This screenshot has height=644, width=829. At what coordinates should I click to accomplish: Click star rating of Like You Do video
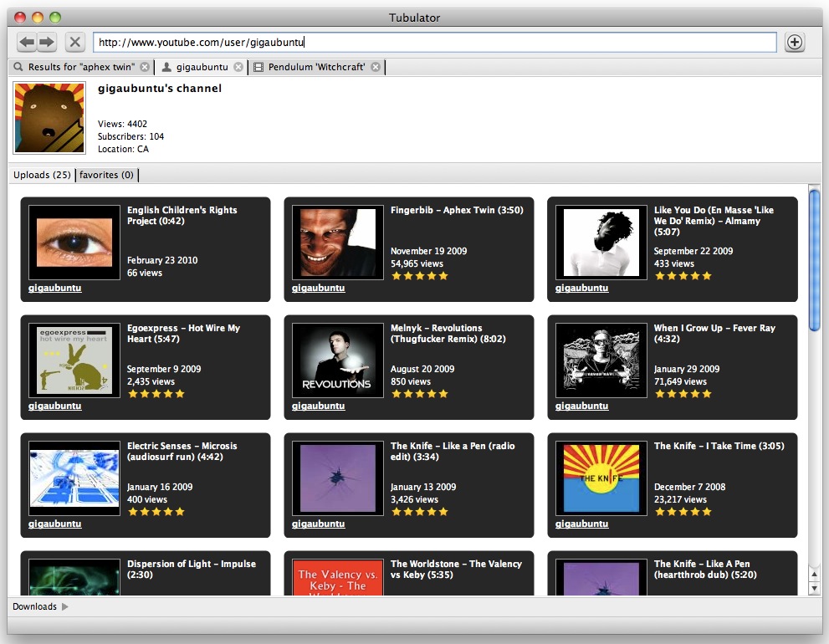683,275
